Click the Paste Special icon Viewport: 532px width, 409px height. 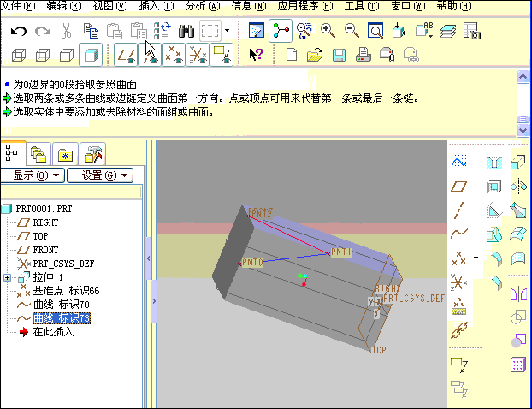click(139, 31)
